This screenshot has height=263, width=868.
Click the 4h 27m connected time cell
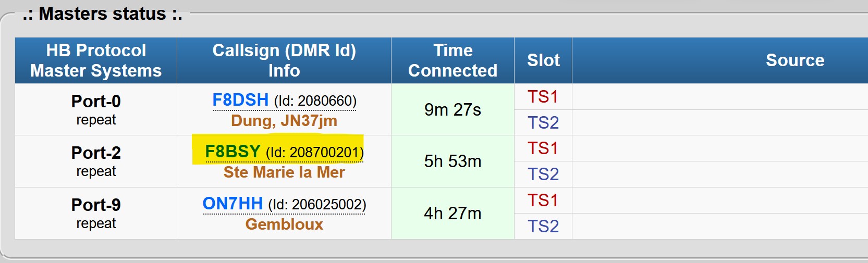[x=453, y=214]
